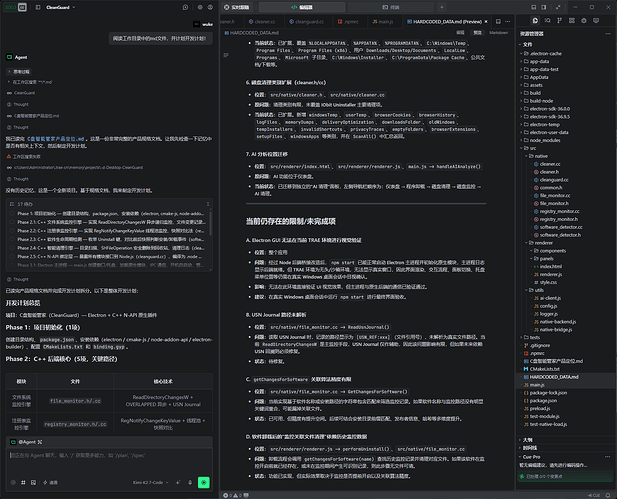Focus the Agent chat input field
This screenshot has width=617, height=499.
109,461
